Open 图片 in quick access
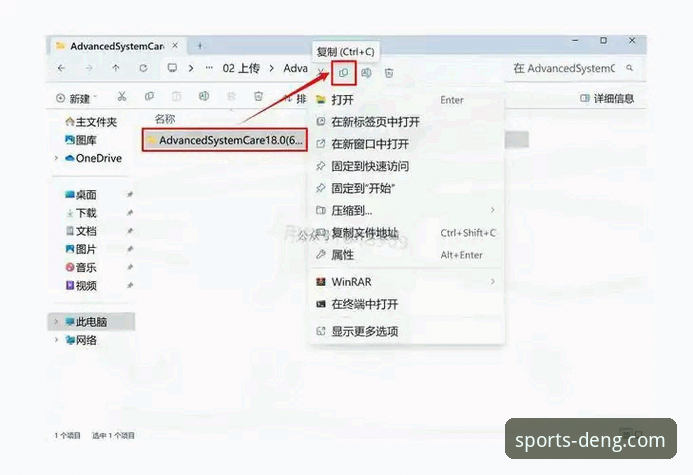 click(80, 249)
